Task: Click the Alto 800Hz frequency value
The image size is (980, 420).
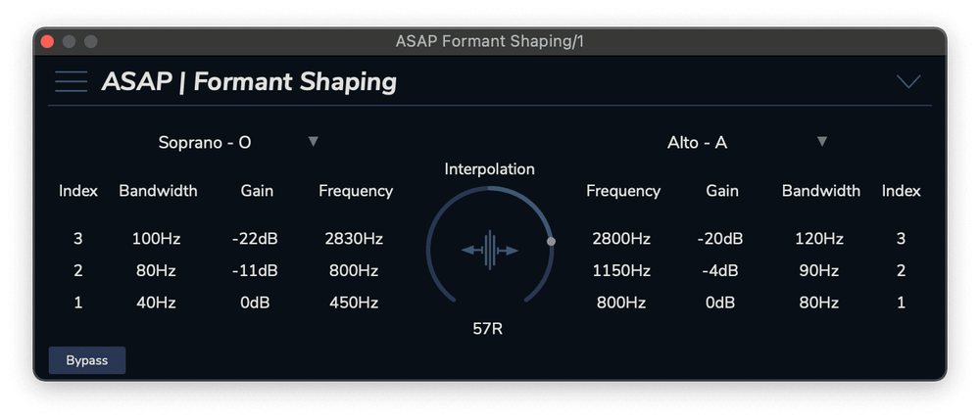Action: coord(621,303)
